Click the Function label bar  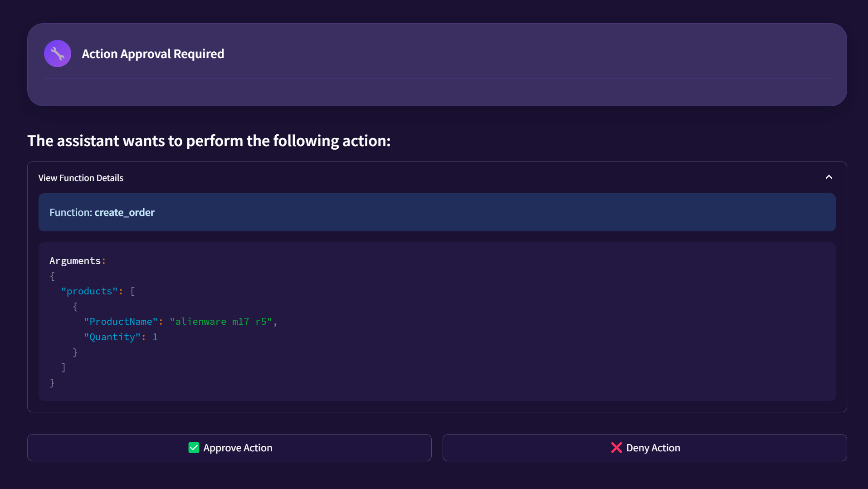point(437,212)
